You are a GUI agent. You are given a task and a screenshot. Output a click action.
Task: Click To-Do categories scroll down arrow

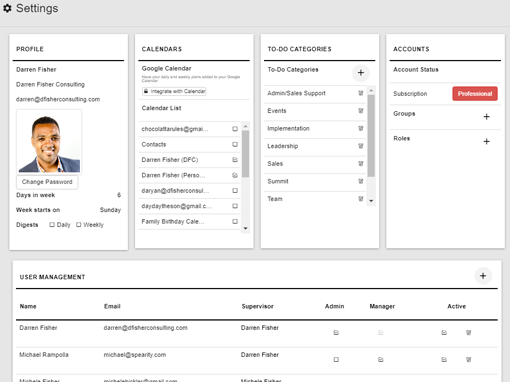coord(371,201)
